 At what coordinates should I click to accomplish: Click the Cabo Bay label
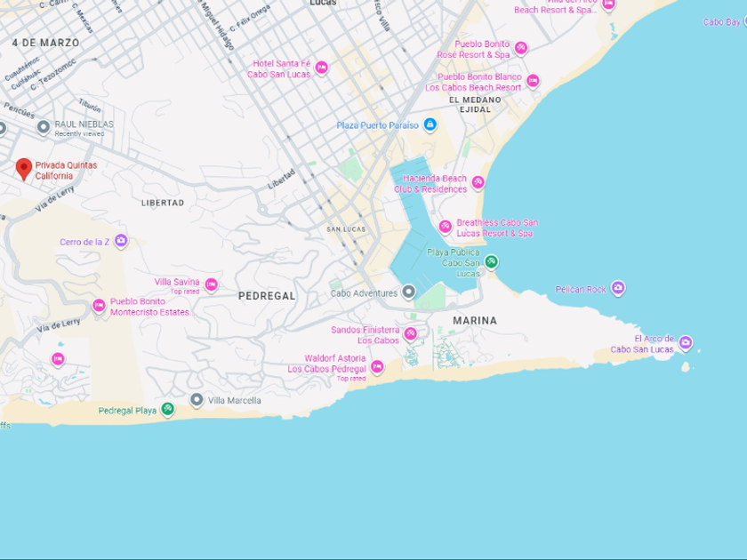pos(722,22)
